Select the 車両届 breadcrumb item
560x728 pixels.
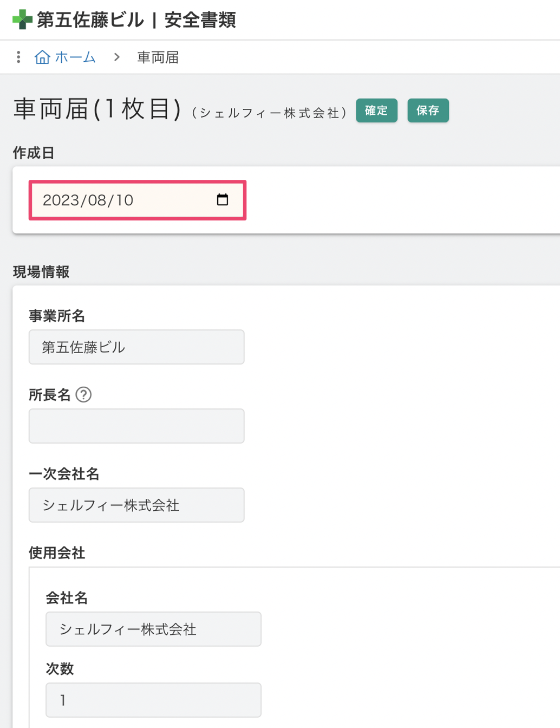click(x=158, y=57)
